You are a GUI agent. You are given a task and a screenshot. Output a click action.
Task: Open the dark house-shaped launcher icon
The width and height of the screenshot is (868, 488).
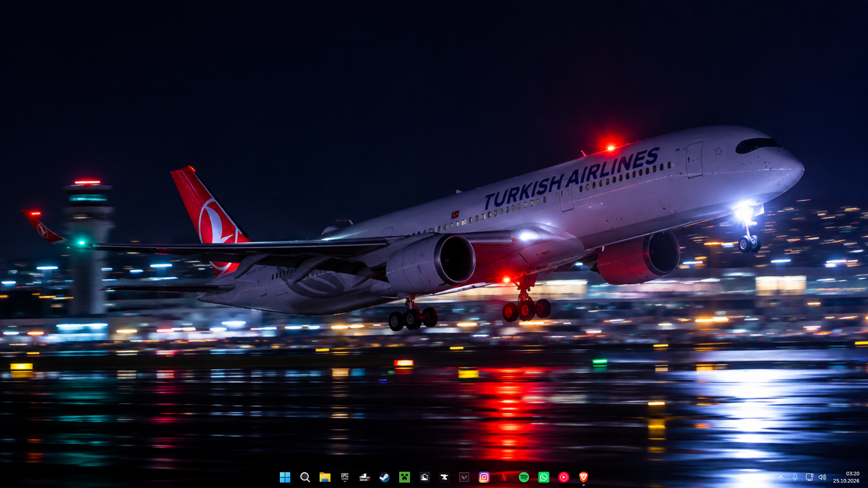coord(425,477)
